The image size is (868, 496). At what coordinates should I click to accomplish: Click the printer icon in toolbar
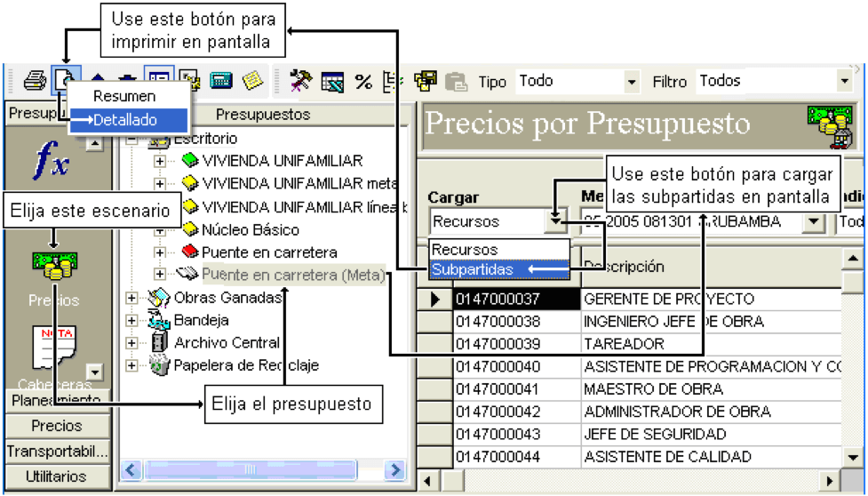tap(35, 82)
